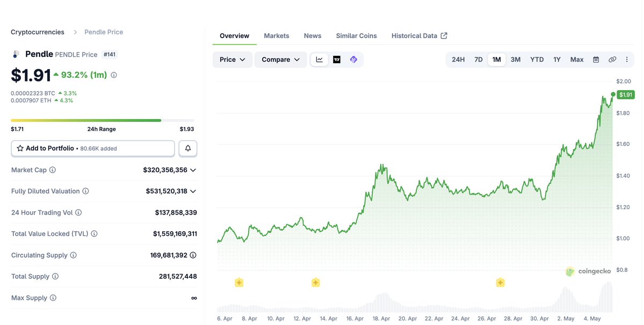Viewport: 644px width, 325px height.
Task: Go to Cryptocurrencies breadcrumb link
Action: (38, 32)
